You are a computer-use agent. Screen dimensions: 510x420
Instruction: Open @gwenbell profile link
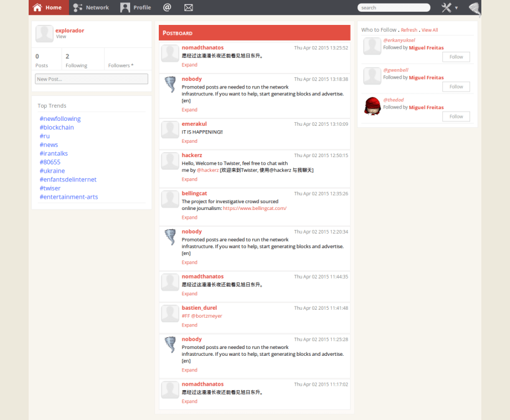click(x=395, y=70)
